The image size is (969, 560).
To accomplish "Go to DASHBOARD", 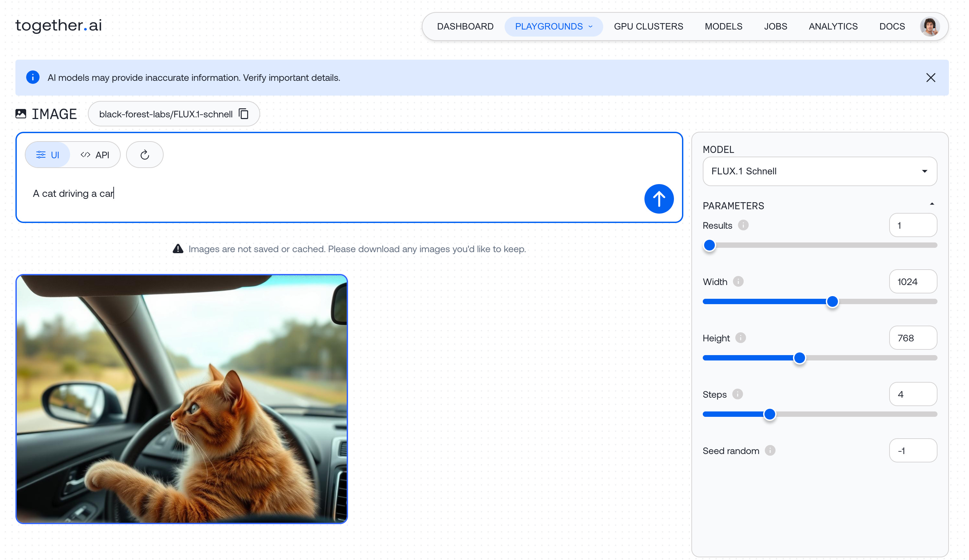I will 465,26.
